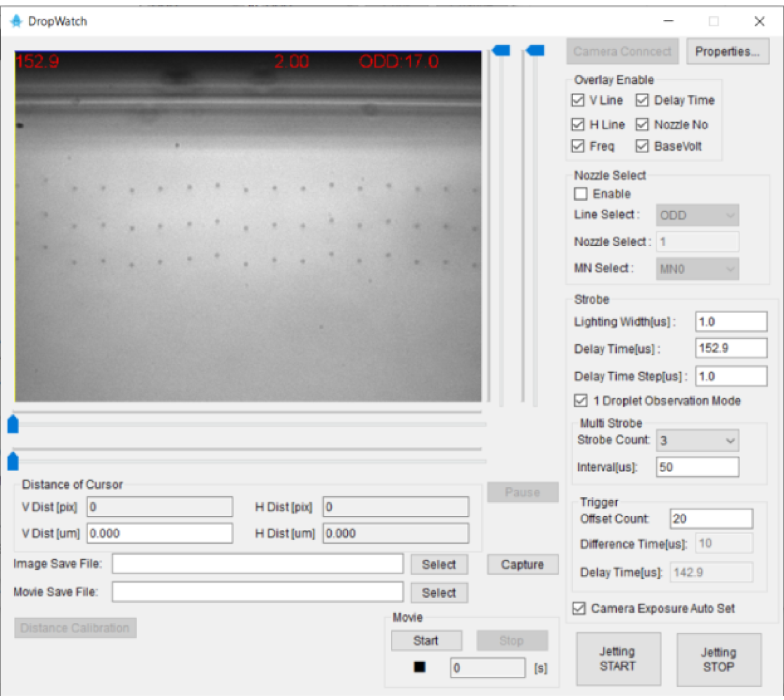Start the movie recording

point(426,640)
